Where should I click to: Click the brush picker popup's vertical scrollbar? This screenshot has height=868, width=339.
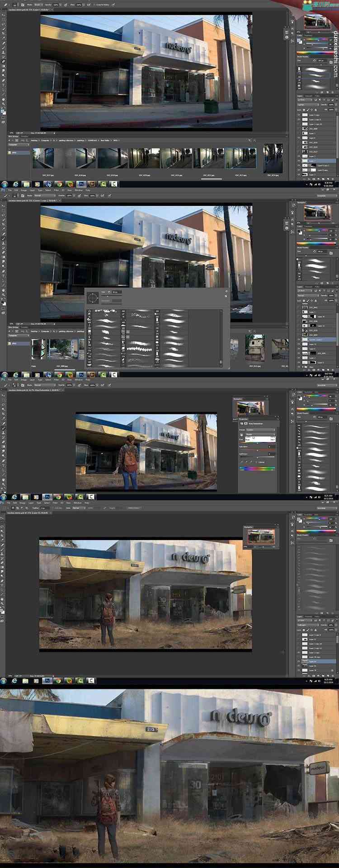click(x=221, y=338)
